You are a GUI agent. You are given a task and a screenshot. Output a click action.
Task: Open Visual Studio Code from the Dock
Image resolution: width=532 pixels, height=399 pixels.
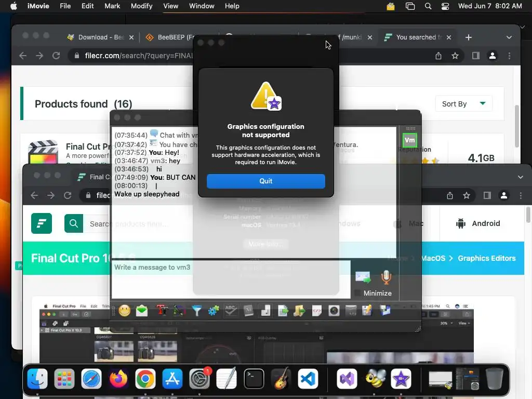pyautogui.click(x=308, y=379)
